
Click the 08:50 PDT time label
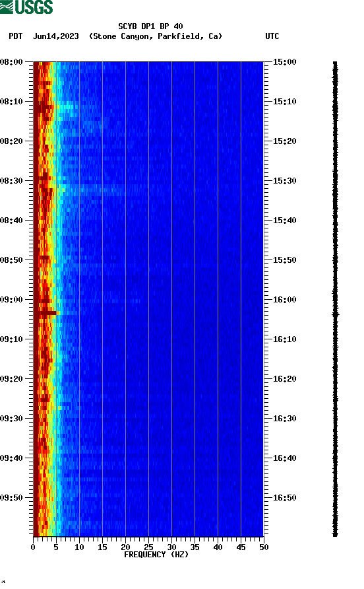[12, 260]
